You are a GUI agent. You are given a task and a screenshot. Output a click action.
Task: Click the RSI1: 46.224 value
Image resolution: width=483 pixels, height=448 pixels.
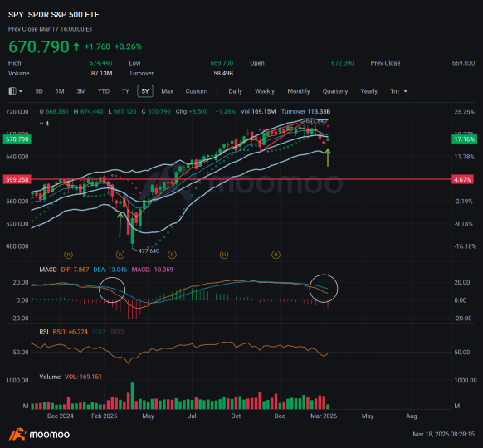pyautogui.click(x=71, y=332)
